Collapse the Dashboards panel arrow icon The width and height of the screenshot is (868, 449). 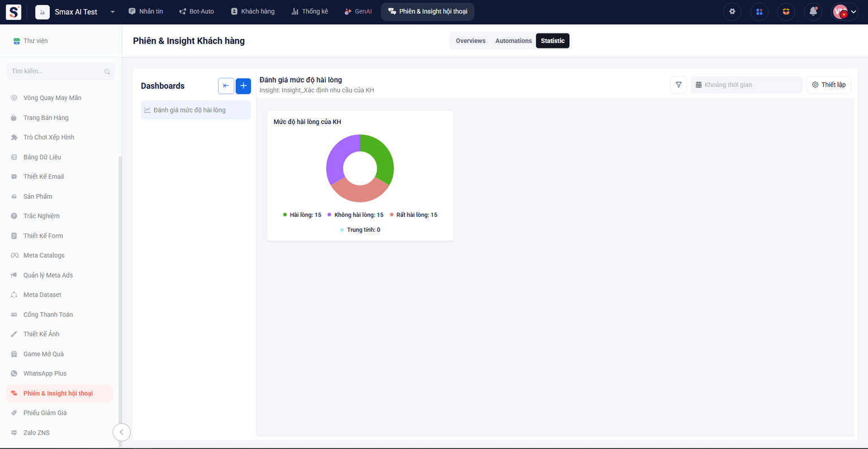(x=226, y=86)
